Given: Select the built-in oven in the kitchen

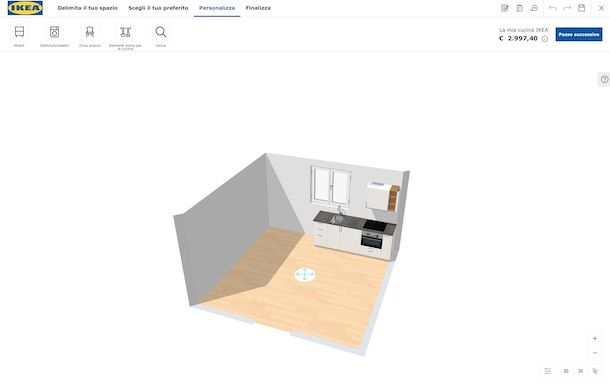Looking at the screenshot, I should (372, 239).
